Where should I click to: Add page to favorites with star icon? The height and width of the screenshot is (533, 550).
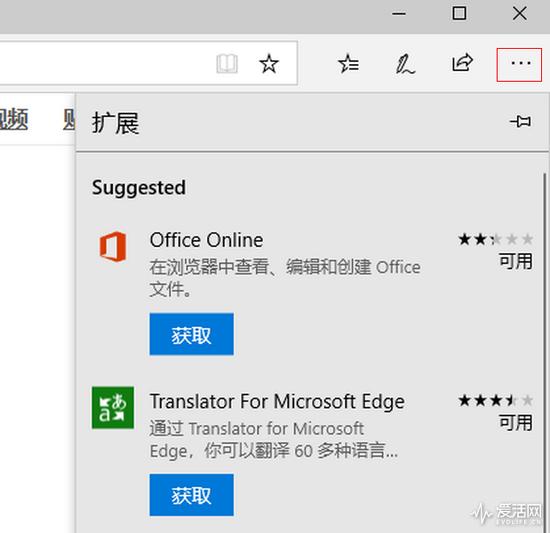pyautogui.click(x=269, y=64)
